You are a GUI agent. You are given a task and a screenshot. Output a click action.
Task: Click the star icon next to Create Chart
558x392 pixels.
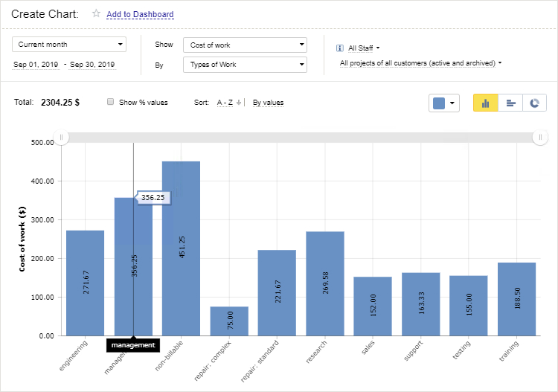[96, 13]
